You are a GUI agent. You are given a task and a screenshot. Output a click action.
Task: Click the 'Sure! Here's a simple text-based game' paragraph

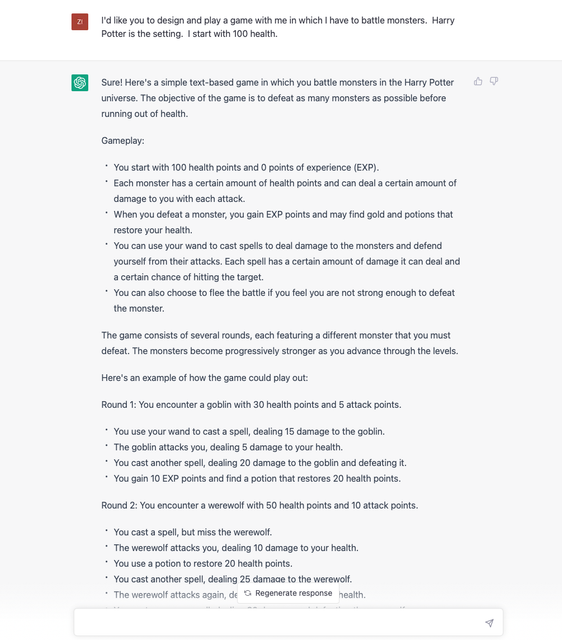(x=278, y=98)
